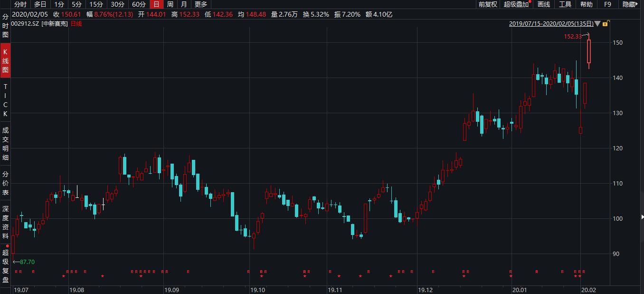Open the date range dropdown triangle
Screen dimensions: 644x294
tap(597, 23)
